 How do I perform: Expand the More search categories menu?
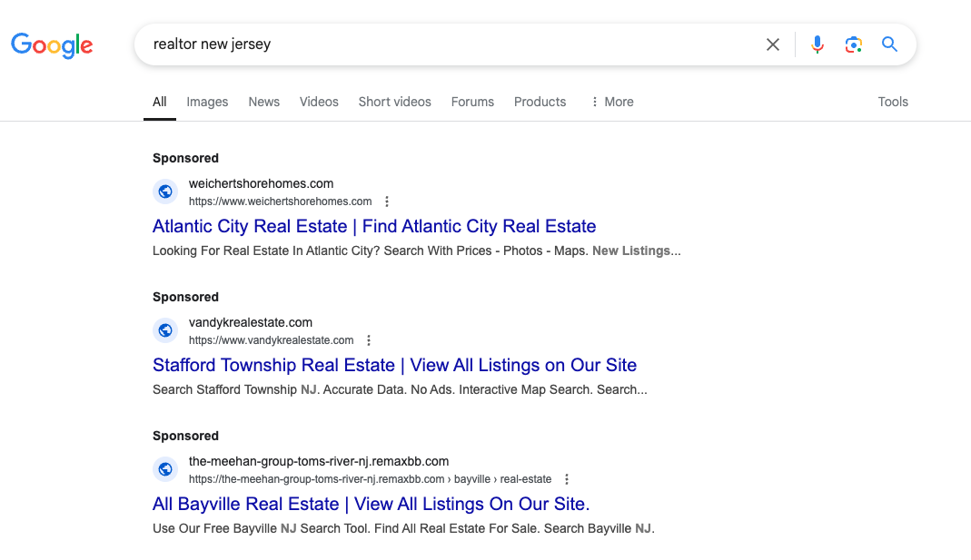610,102
